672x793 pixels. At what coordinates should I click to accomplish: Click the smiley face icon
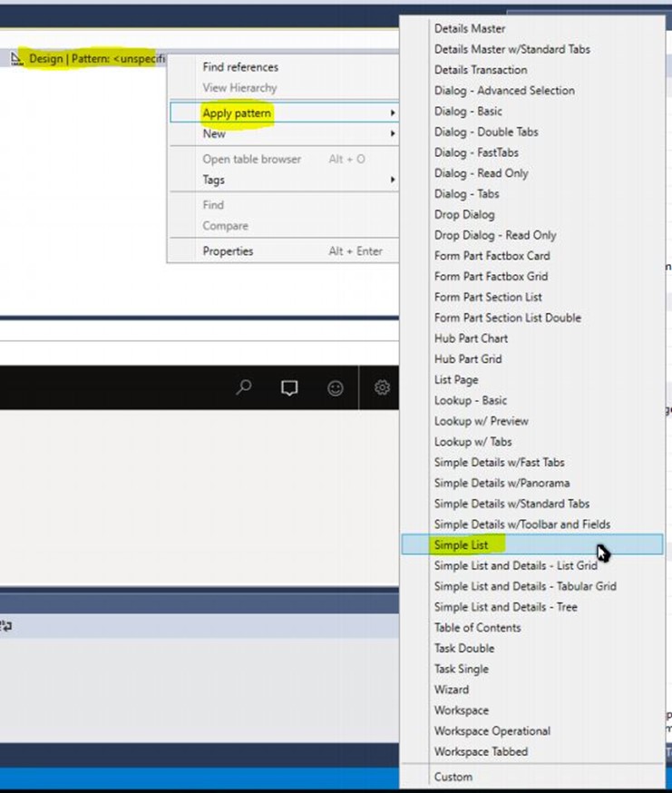pyautogui.click(x=336, y=388)
